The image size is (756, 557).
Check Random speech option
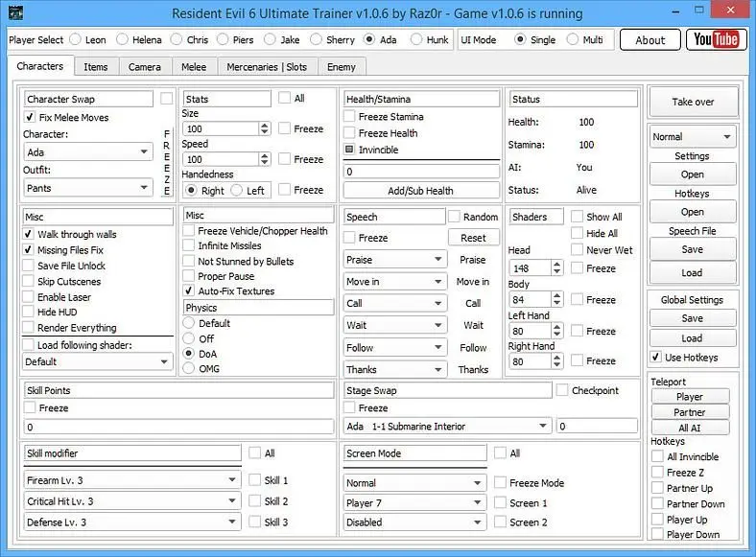pyautogui.click(x=454, y=217)
